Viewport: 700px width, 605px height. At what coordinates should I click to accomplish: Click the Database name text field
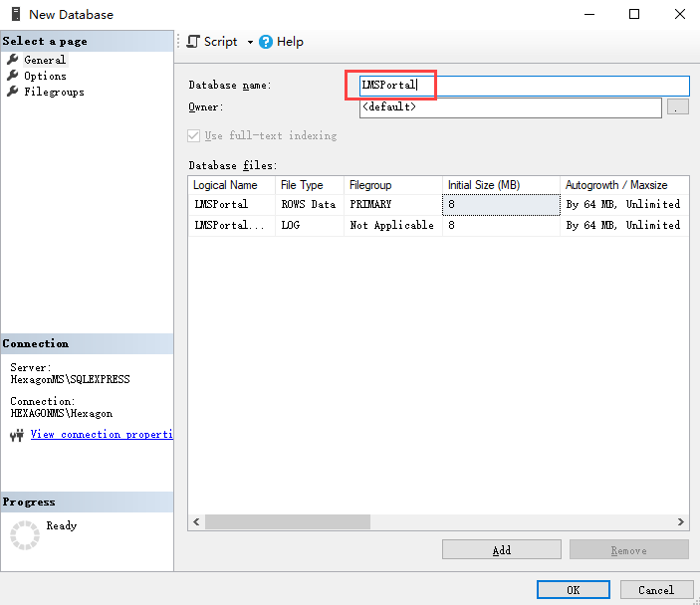point(523,86)
